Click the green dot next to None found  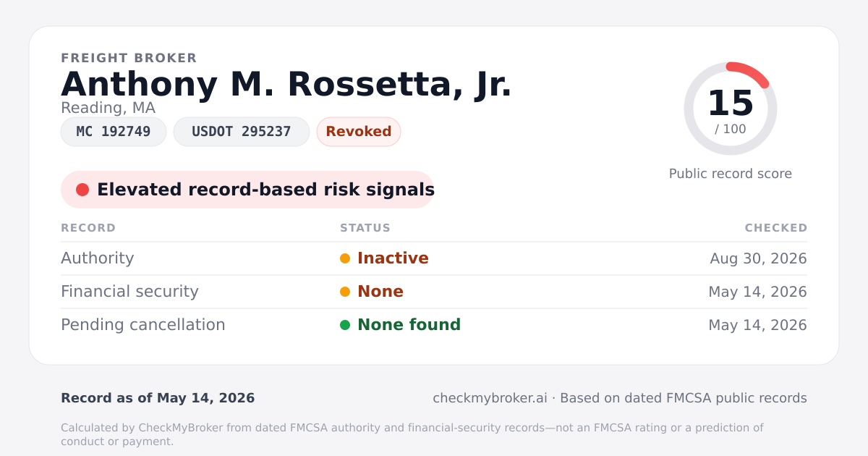pos(345,325)
